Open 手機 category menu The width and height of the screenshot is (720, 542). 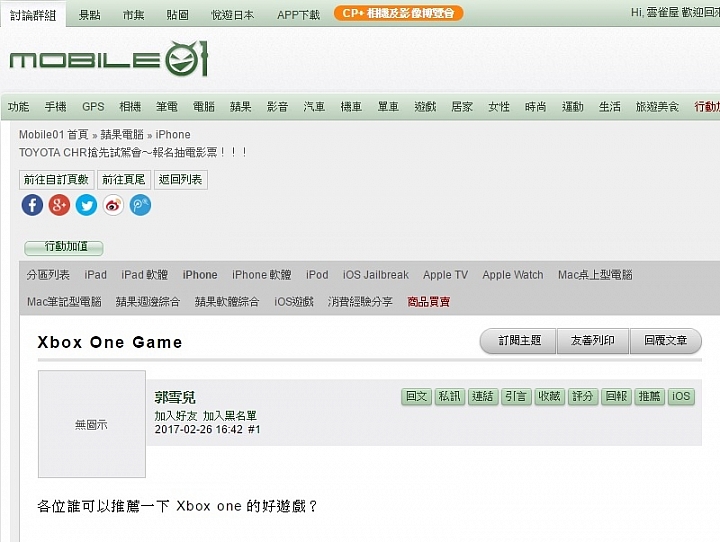[55, 107]
